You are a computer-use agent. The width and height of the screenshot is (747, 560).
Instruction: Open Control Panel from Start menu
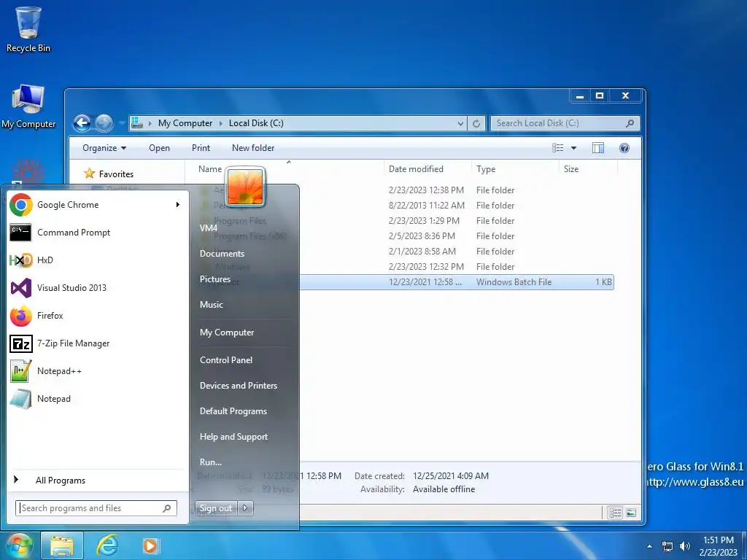(226, 360)
